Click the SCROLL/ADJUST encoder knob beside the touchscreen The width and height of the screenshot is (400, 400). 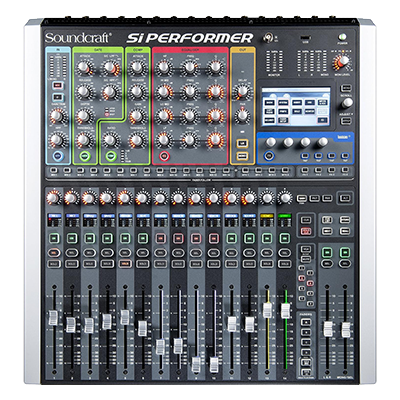click(x=347, y=103)
